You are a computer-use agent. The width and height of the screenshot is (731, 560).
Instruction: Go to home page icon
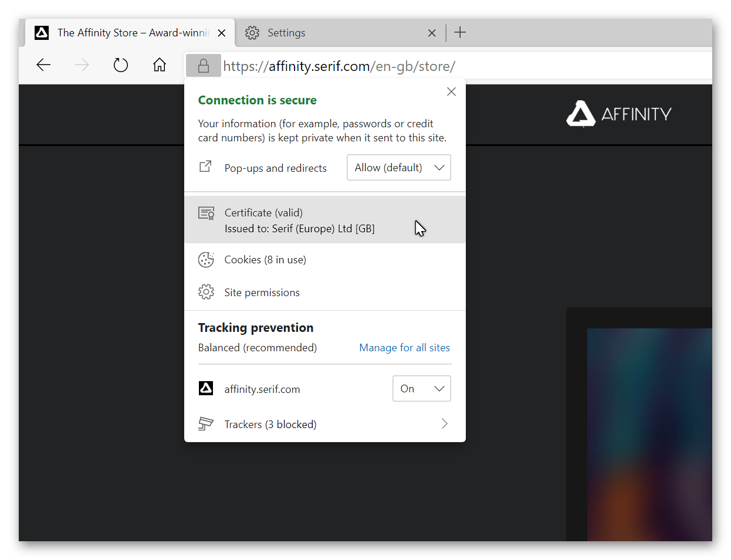tap(160, 65)
